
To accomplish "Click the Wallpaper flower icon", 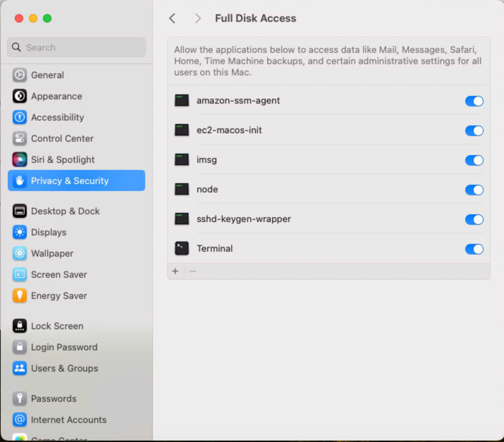I will [x=20, y=253].
